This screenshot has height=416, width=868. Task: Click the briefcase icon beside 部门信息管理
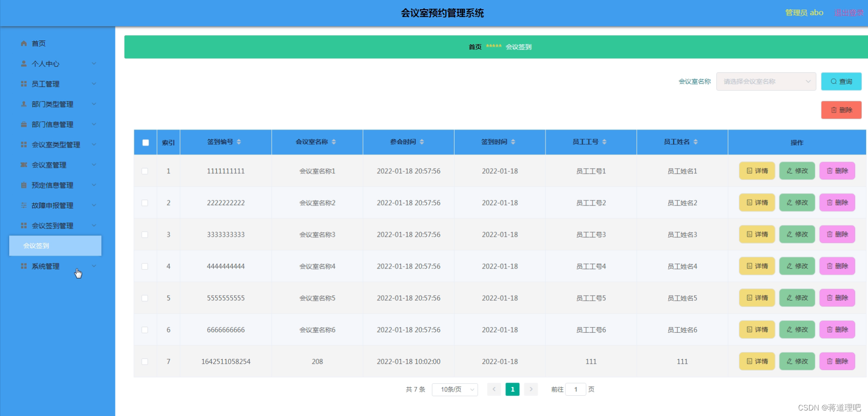point(24,124)
